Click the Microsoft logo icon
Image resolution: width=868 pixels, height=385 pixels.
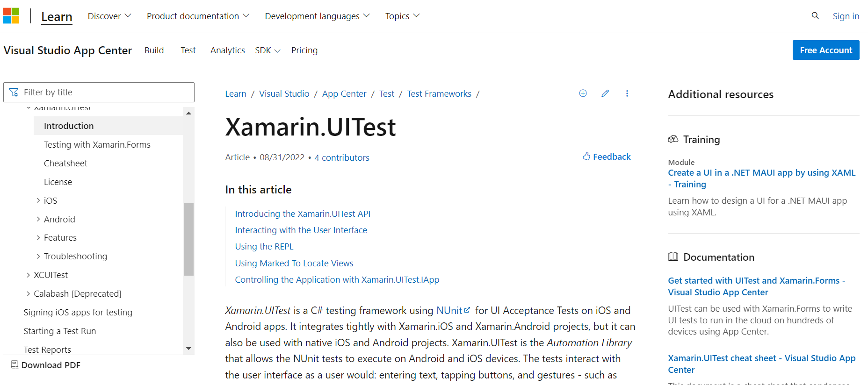click(x=11, y=16)
